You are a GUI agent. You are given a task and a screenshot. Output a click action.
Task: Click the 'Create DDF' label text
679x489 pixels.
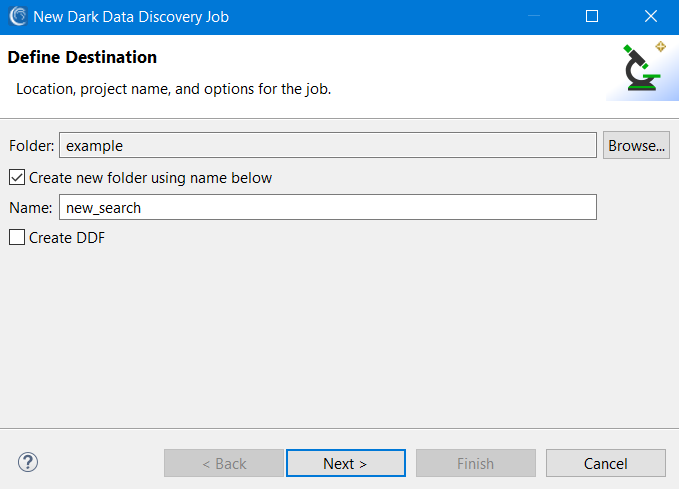(67, 238)
